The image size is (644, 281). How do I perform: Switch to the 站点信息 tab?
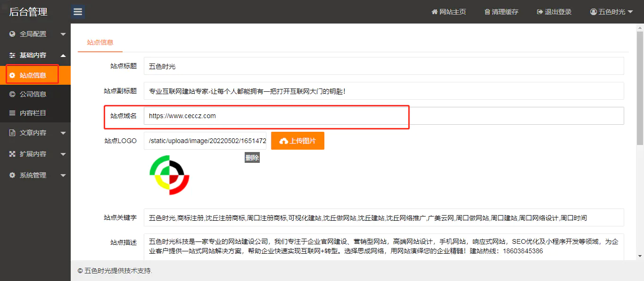point(99,42)
